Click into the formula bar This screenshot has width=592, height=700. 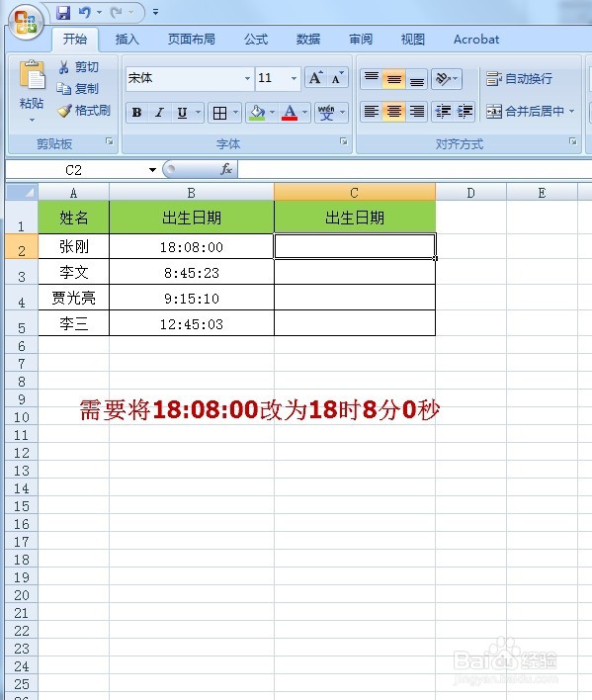coord(415,170)
